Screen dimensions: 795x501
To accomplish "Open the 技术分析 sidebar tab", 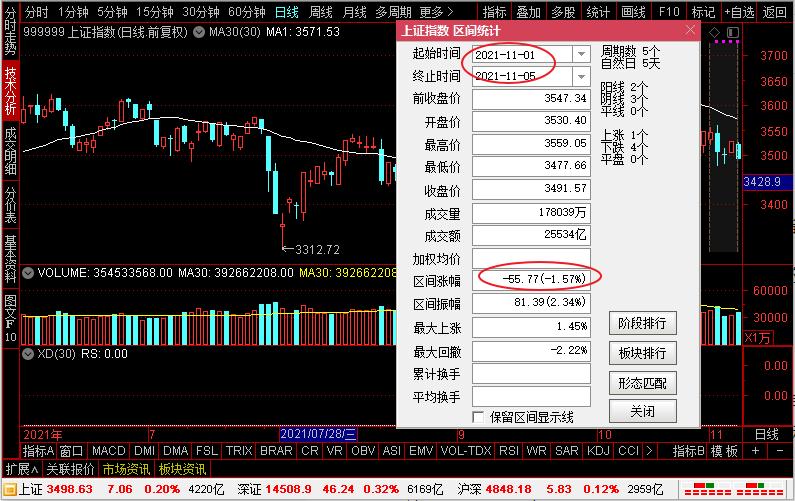I will pos(10,91).
